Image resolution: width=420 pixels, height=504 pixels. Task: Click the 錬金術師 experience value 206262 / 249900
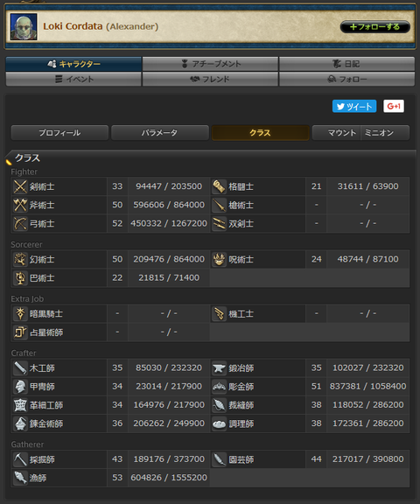pyautogui.click(x=169, y=423)
